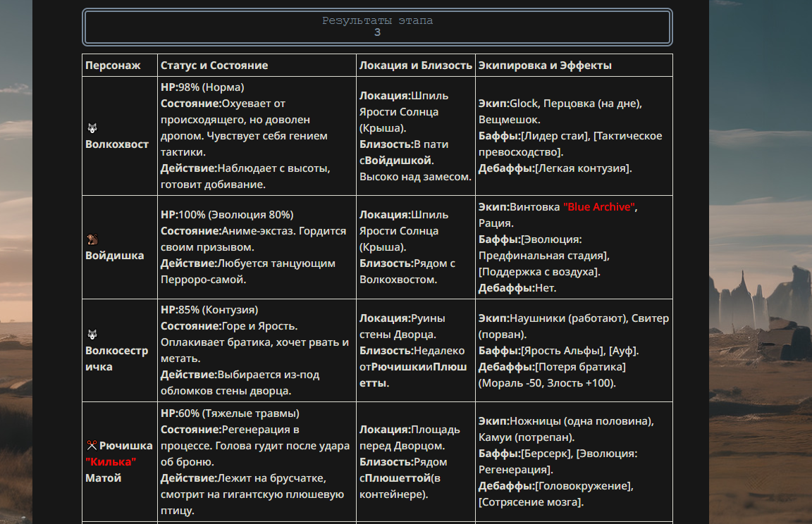The height and width of the screenshot is (524, 812).
Task: Click the bold Войдишкой mention in proximity cell
Action: click(x=398, y=161)
